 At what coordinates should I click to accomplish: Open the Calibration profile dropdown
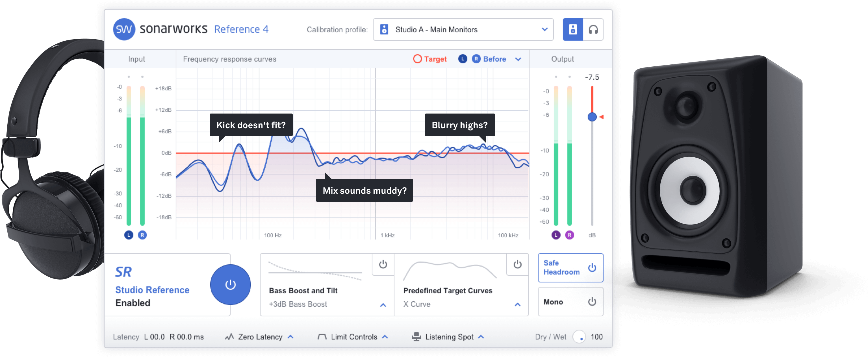coord(463,30)
